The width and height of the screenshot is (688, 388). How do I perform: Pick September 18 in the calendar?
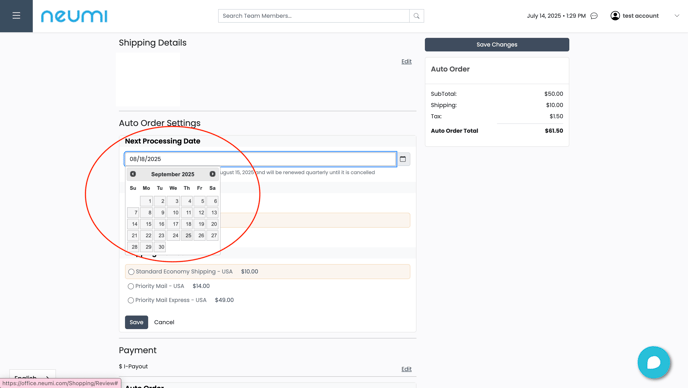(187, 224)
